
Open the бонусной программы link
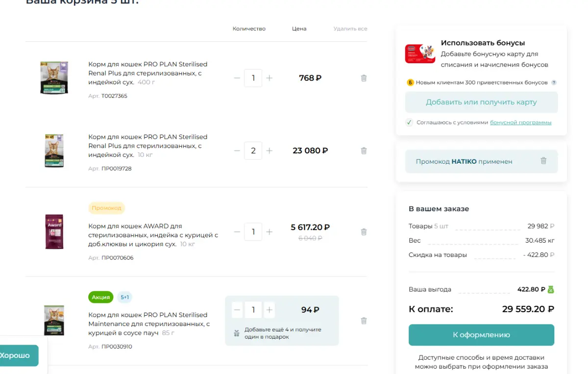tap(520, 123)
